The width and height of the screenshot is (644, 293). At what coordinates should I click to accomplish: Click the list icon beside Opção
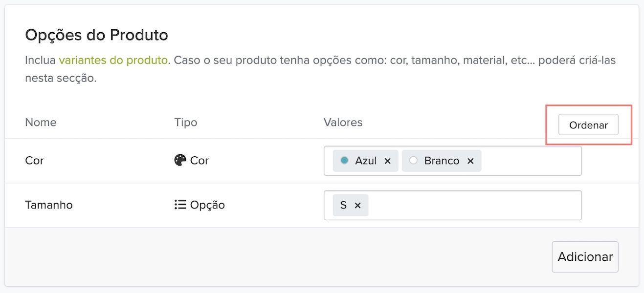pos(180,205)
